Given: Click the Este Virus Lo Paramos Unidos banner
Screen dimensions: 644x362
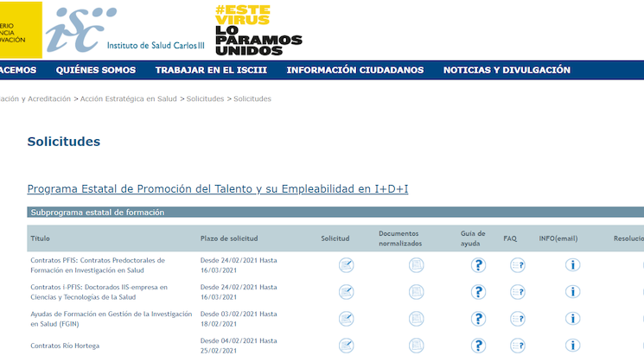Looking at the screenshot, I should click(258, 30).
